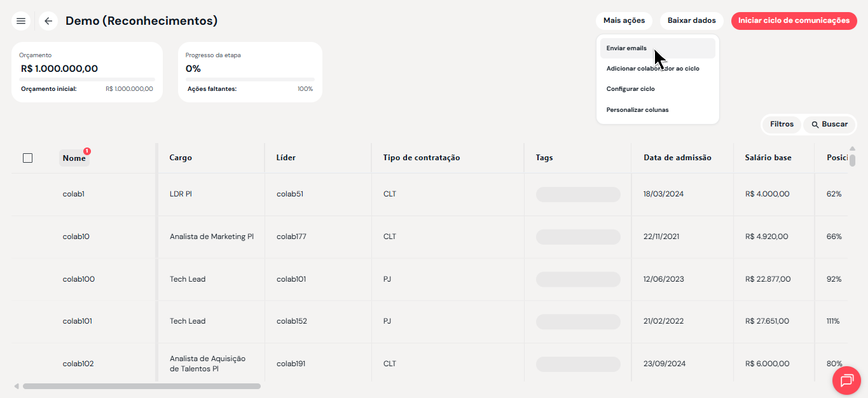The image size is (868, 398).
Task: Click the colab100 row name
Action: pyautogui.click(x=79, y=279)
